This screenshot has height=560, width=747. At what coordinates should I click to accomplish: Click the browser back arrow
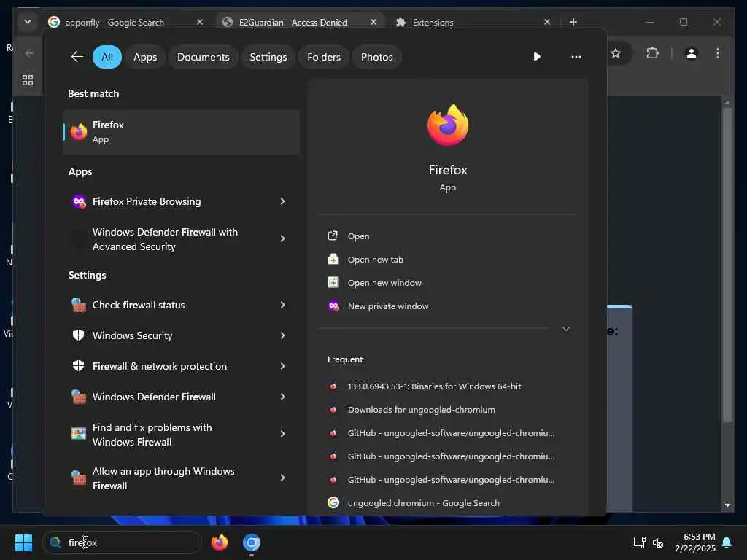29,52
